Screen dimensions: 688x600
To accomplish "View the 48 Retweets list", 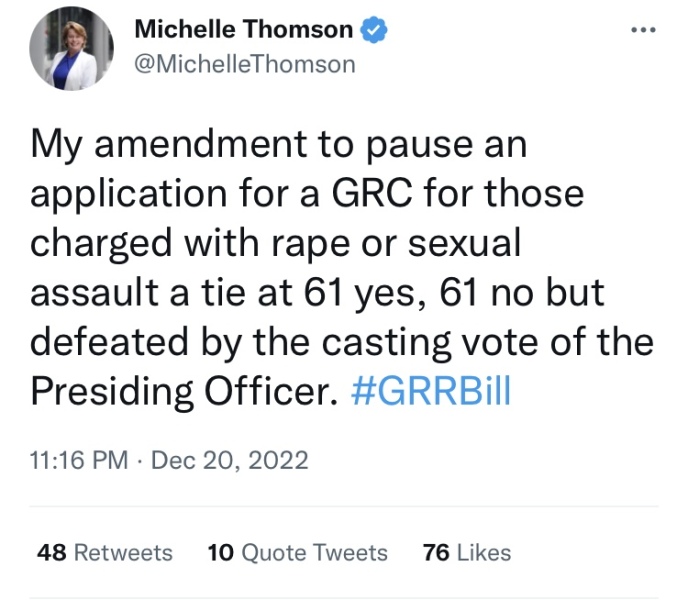I will [104, 552].
